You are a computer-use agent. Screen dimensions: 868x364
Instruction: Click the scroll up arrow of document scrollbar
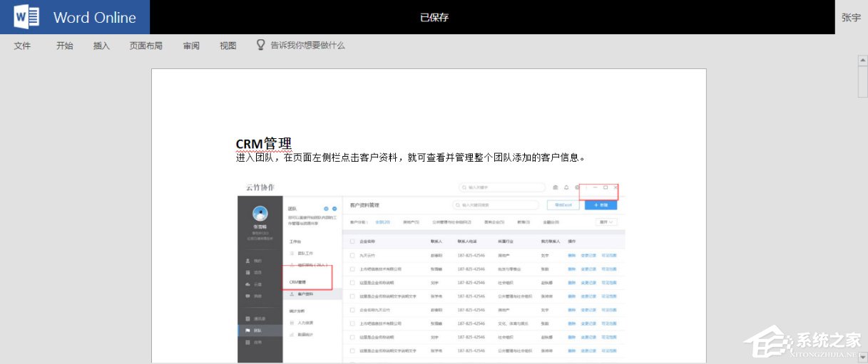tap(862, 61)
